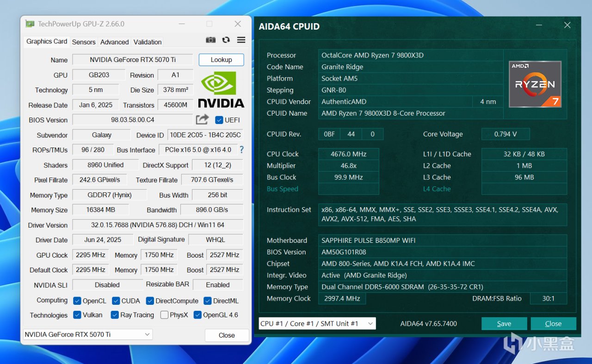Click the NVIDIA SLI Disabled field

coord(107,285)
